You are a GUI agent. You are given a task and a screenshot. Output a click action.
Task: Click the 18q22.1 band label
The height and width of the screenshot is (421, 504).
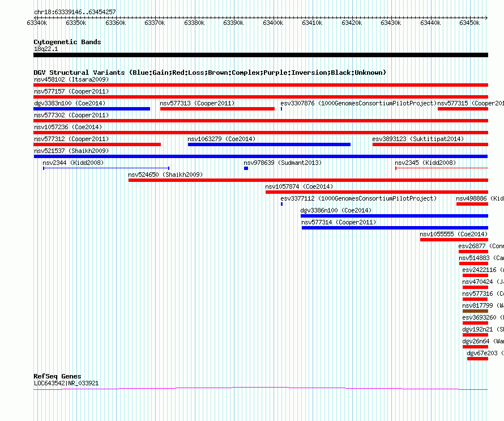[x=46, y=49]
